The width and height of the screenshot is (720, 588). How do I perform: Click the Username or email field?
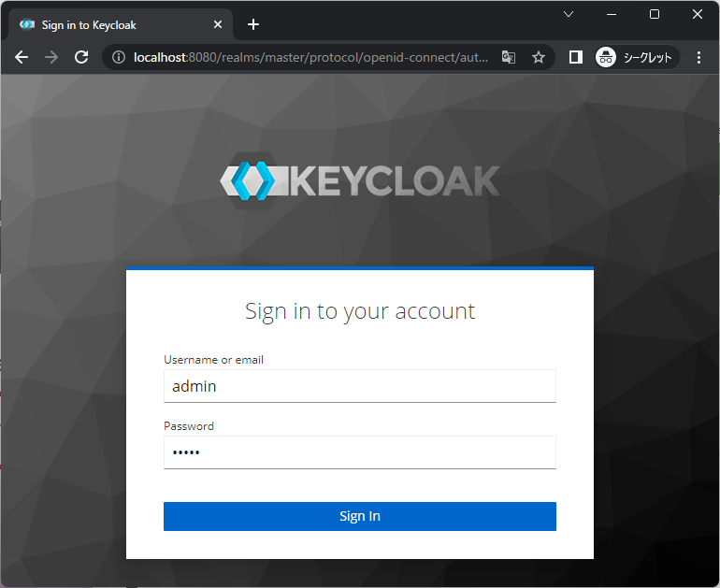(359, 385)
